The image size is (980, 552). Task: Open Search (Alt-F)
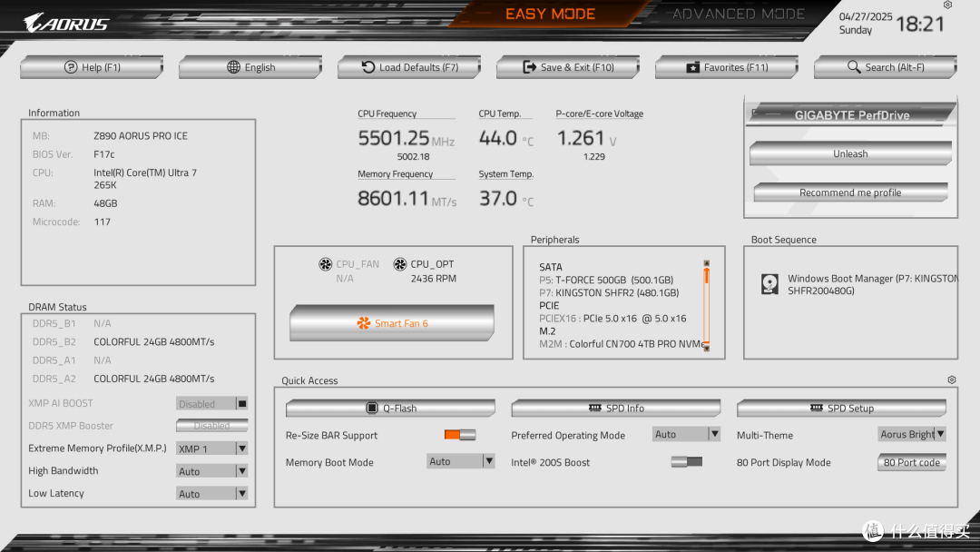click(x=886, y=67)
